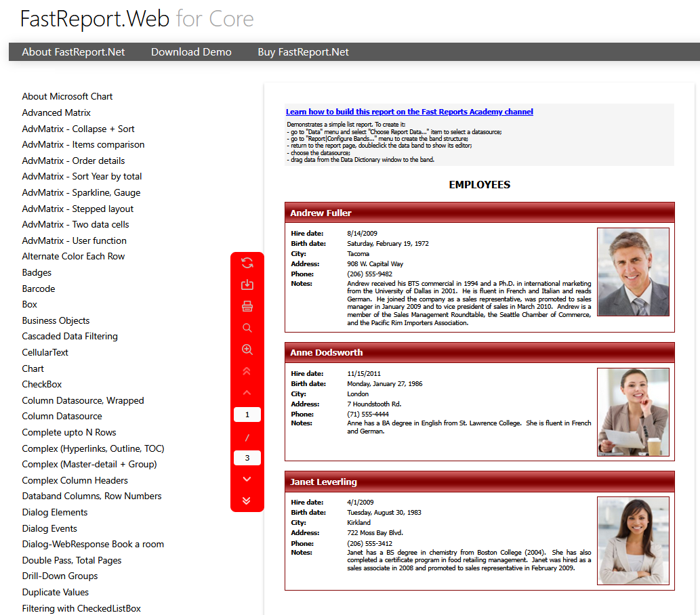The width and height of the screenshot is (700, 615).
Task: Open CellularText report
Action: (x=45, y=352)
